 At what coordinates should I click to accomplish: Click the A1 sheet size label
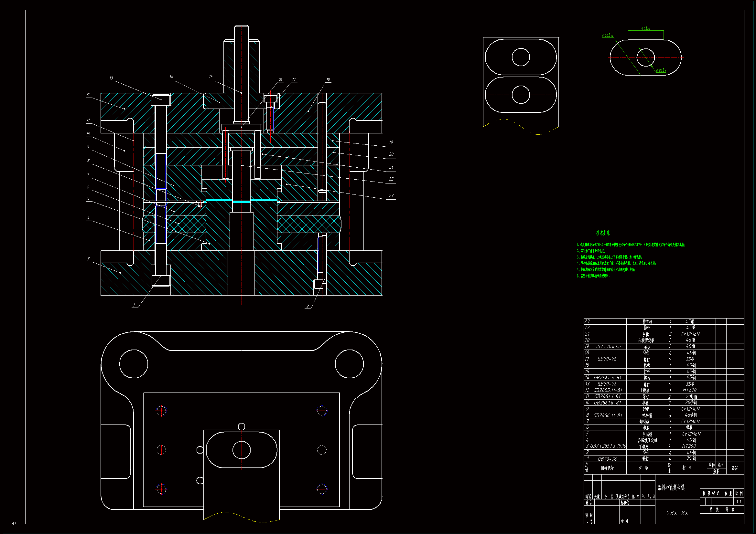coord(14,523)
